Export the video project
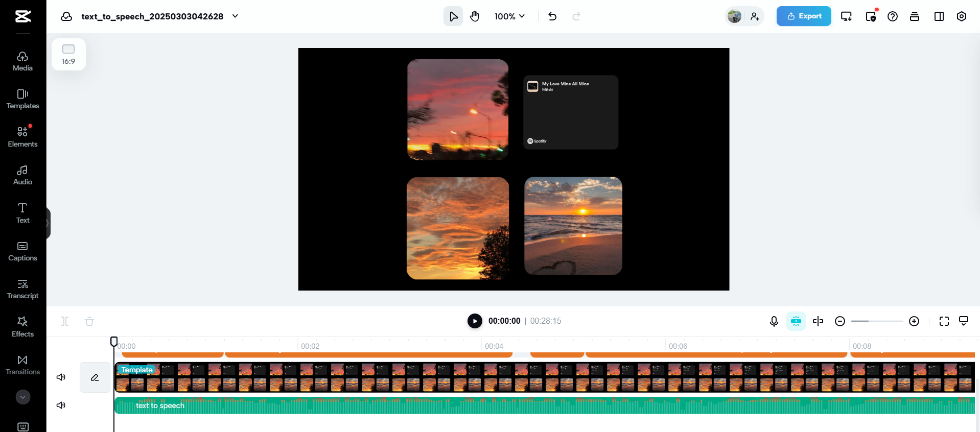This screenshot has width=980, height=432. pyautogui.click(x=804, y=16)
